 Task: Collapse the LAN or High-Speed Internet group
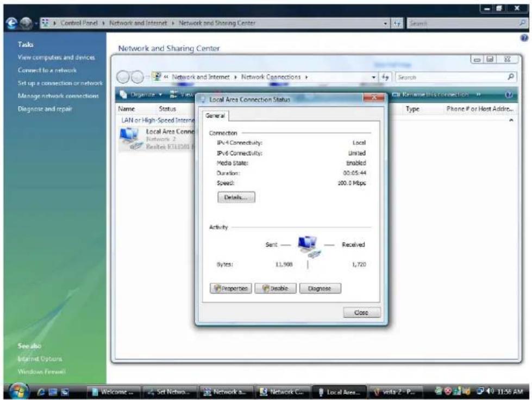pos(511,120)
